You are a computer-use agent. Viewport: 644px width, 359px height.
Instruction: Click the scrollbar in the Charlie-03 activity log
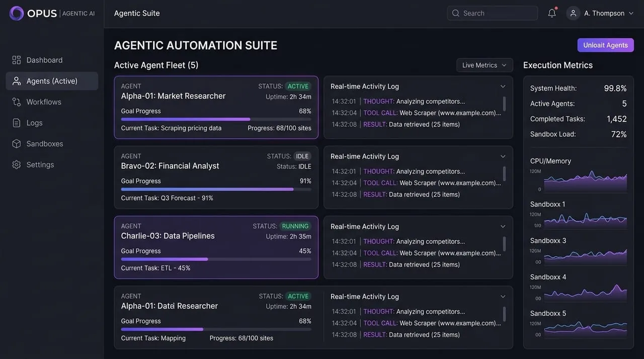point(504,244)
